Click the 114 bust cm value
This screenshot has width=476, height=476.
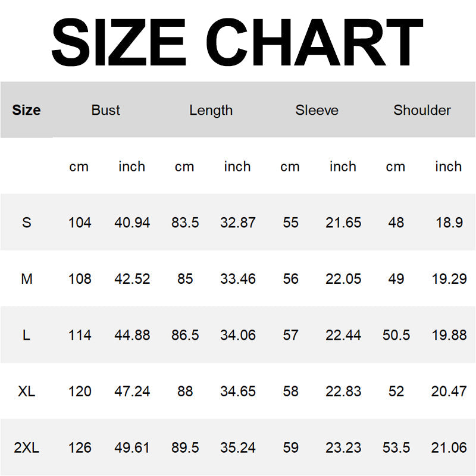coord(80,335)
